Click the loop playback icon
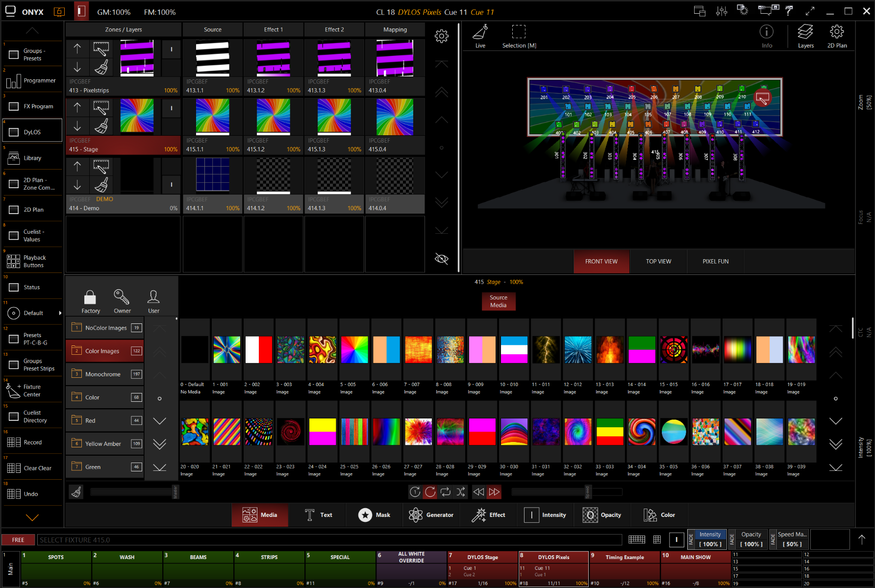This screenshot has height=588, width=875. coord(446,491)
